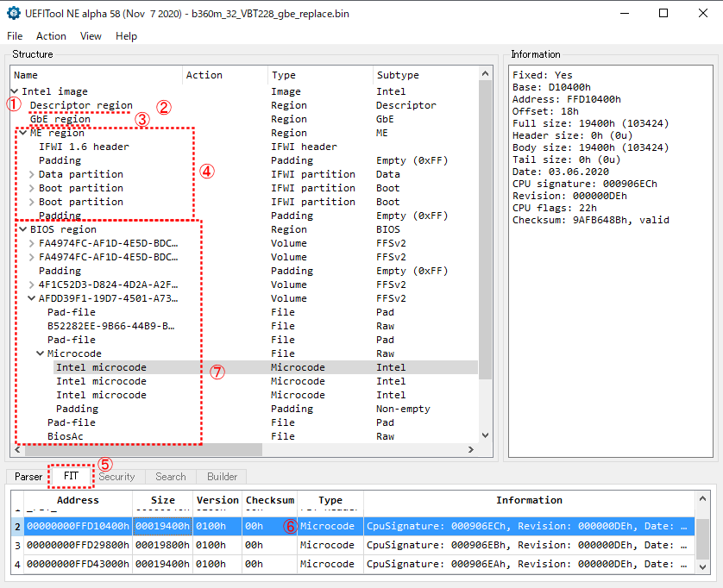Switch to the FIT tab
Image resolution: width=723 pixels, height=588 pixels.
[x=71, y=477]
